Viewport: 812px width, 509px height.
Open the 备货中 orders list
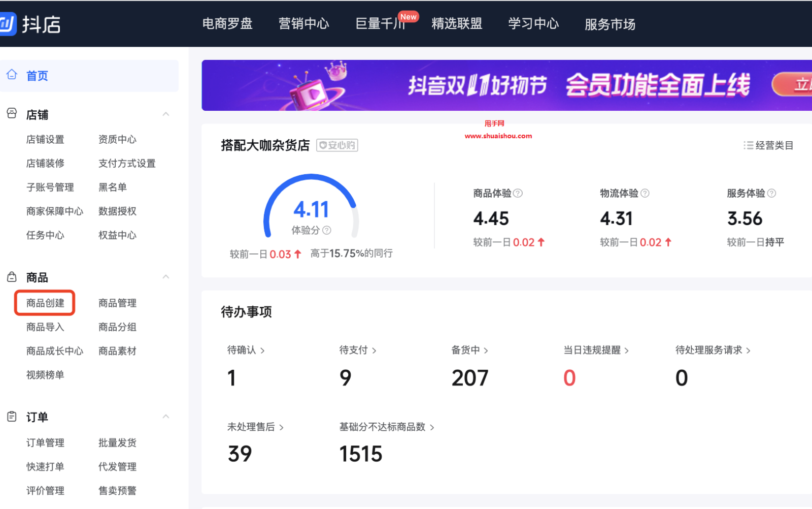tap(470, 350)
